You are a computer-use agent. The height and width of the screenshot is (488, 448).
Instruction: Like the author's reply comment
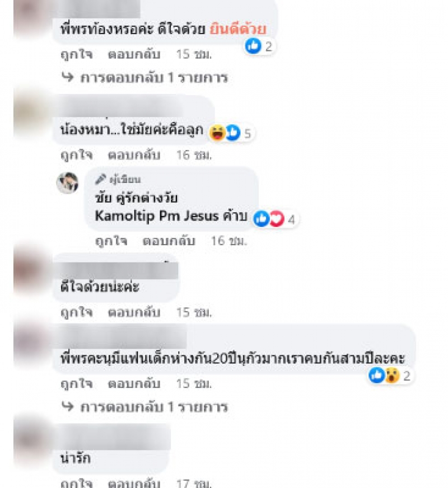click(x=111, y=241)
